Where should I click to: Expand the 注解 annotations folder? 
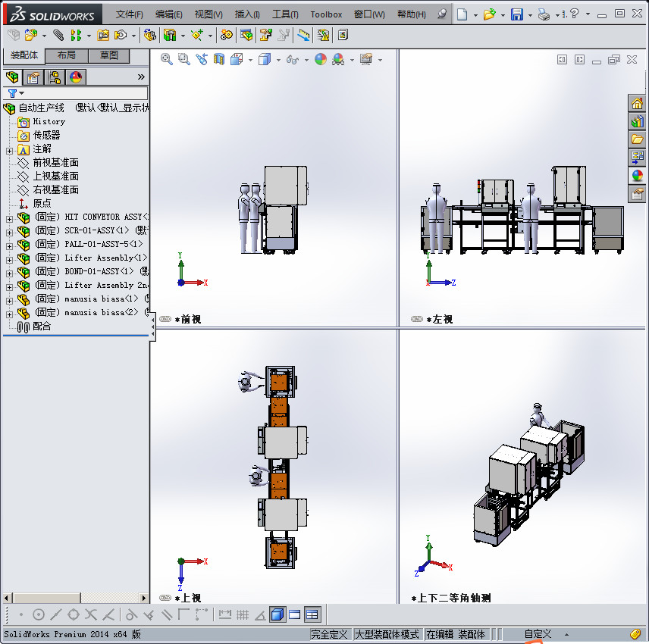[9, 151]
